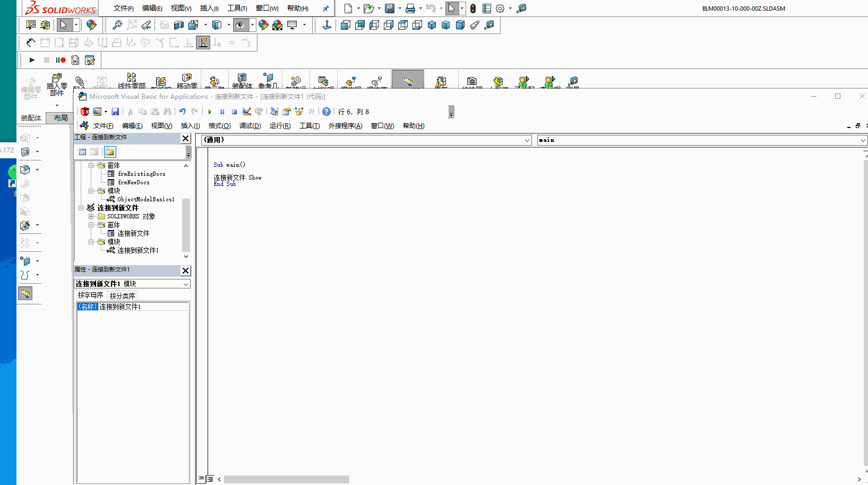Open the 调试(D) menu in VBA

tap(250, 126)
